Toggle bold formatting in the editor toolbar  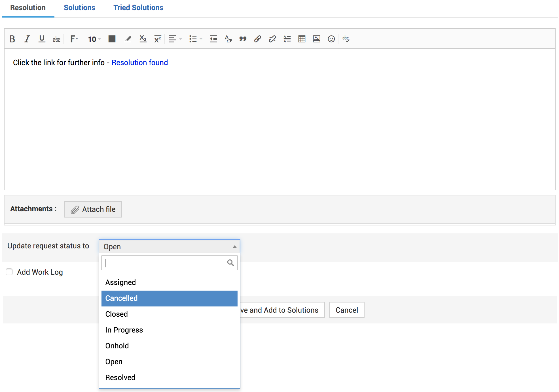[x=12, y=39]
